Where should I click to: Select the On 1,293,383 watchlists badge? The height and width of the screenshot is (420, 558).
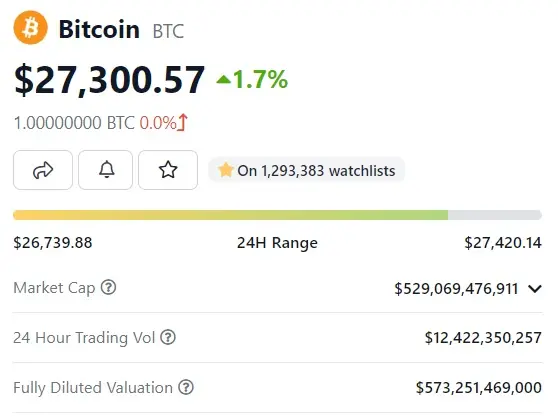click(x=306, y=170)
